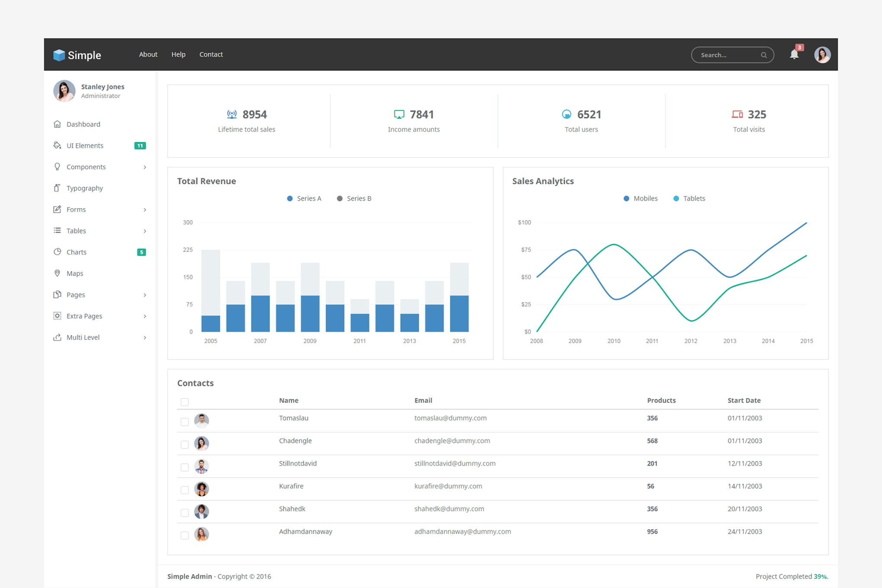Expand the Multi Level chevron
Image resolution: width=882 pixels, height=588 pixels.
(x=145, y=337)
